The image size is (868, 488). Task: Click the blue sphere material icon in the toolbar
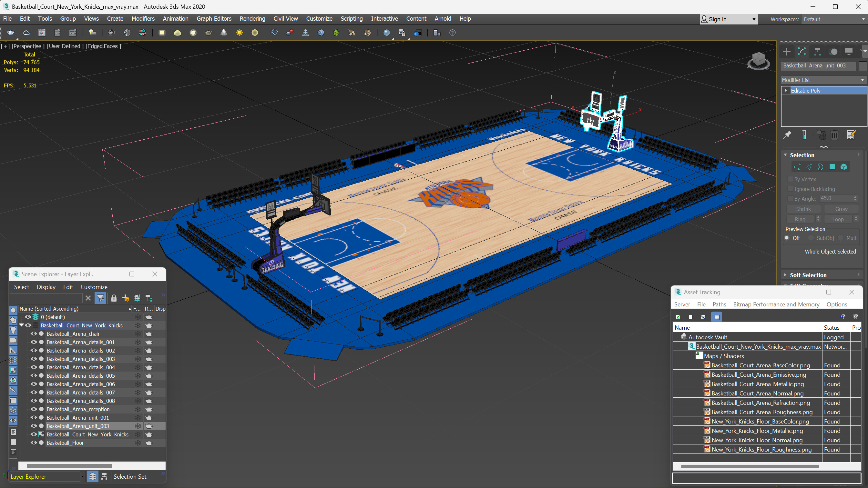pyautogui.click(x=386, y=33)
